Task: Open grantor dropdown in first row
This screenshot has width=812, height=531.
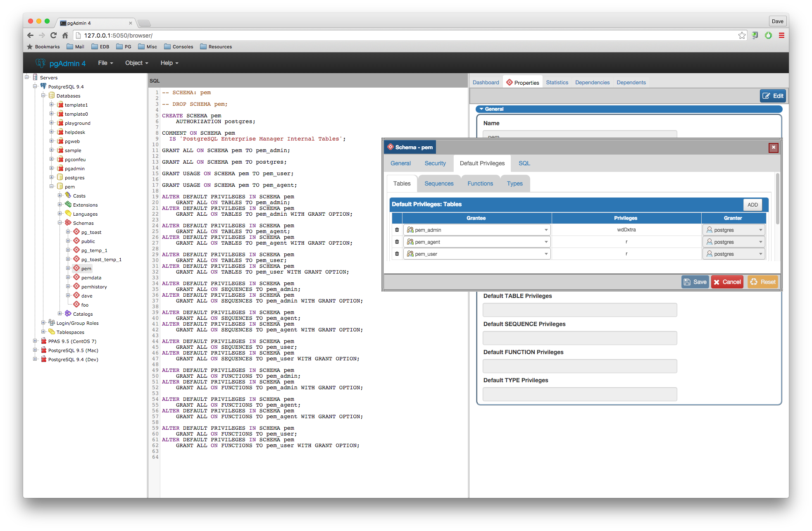Action: tap(760, 230)
